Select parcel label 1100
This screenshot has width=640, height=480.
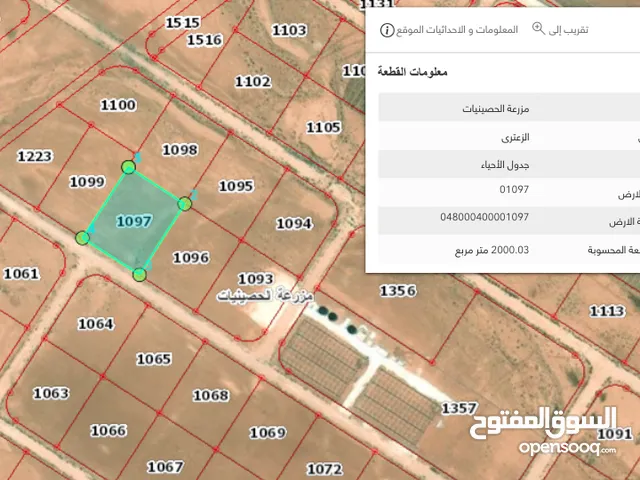[118, 105]
